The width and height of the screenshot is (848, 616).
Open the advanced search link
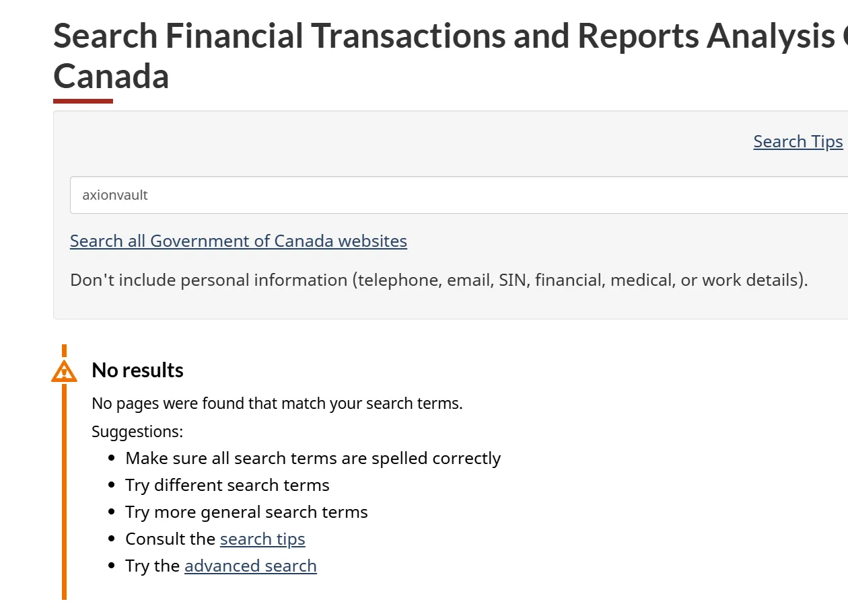250,566
